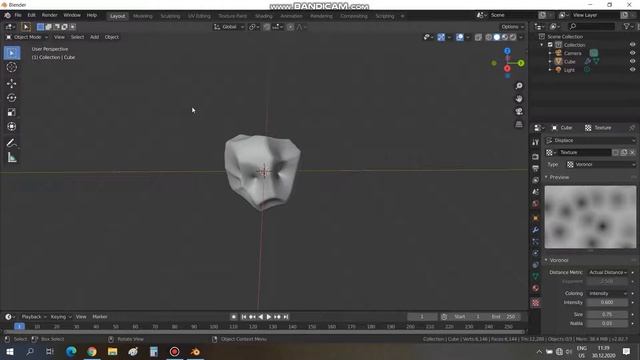The image size is (640, 360).
Task: Click the zoom view gizmo icon
Action: point(519,86)
